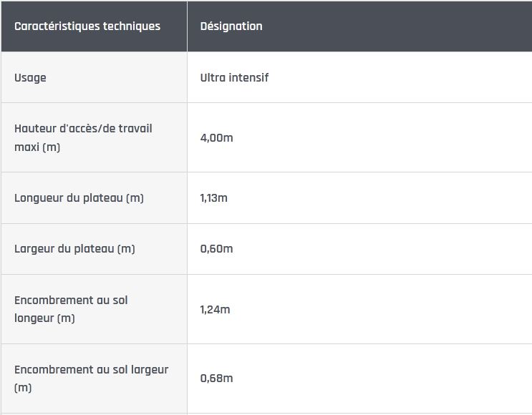Screen dimensions: 532x415
Task: Click the 'Ultra intensif' value cell
Action: tap(234, 77)
